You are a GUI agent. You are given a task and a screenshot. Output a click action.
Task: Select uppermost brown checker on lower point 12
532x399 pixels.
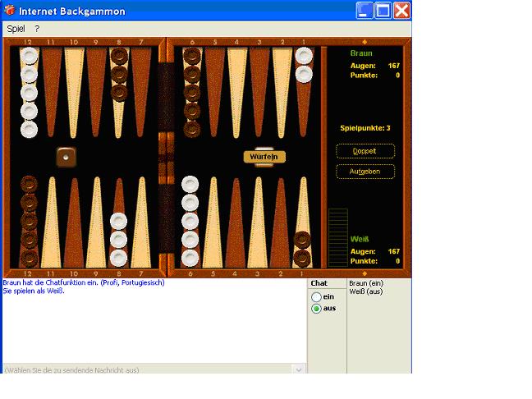pos(30,184)
